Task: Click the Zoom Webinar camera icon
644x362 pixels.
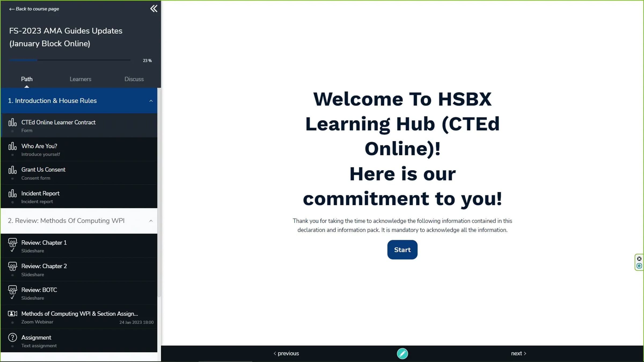Action: 13,313
